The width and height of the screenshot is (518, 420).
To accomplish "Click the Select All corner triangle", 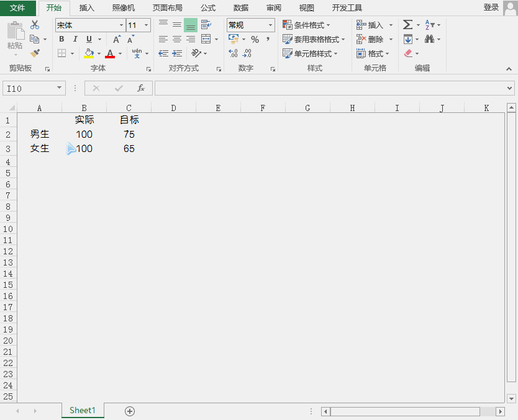I will click(12, 108).
